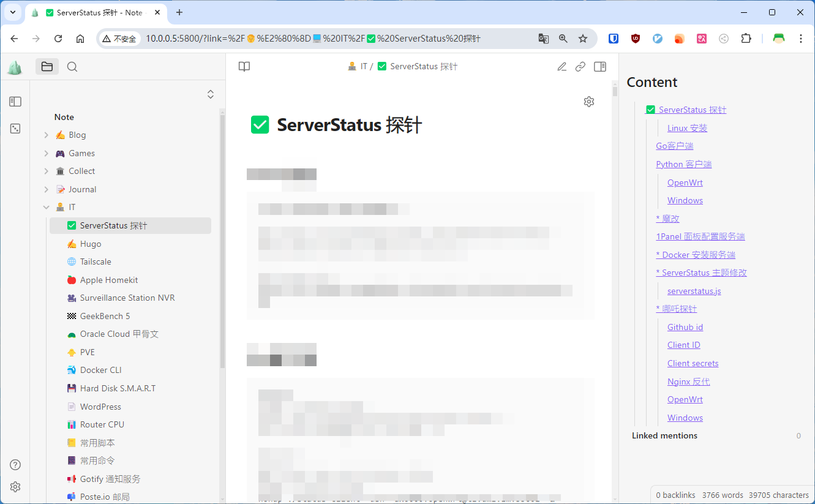This screenshot has width=815, height=504.
Task: Reload the page
Action: point(58,39)
